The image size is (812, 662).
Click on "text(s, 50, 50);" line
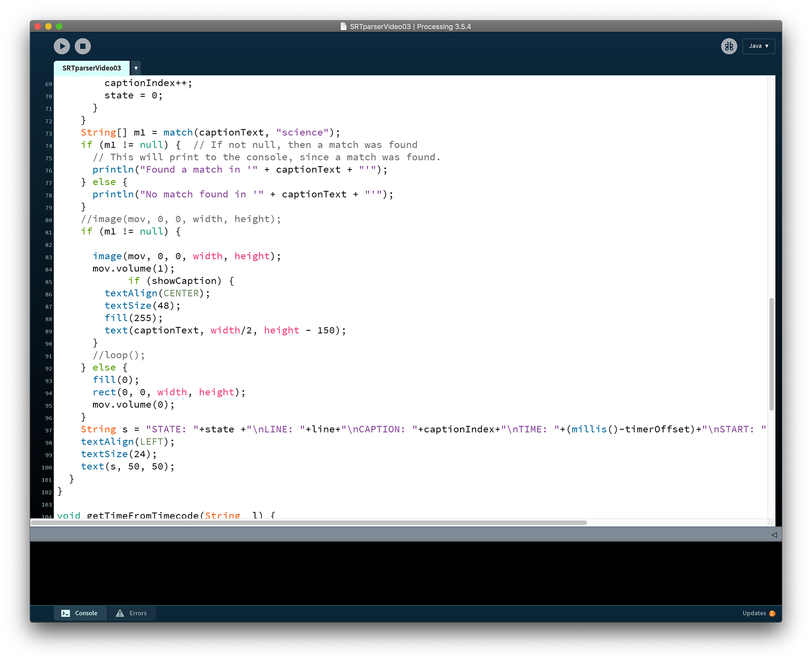click(x=127, y=467)
